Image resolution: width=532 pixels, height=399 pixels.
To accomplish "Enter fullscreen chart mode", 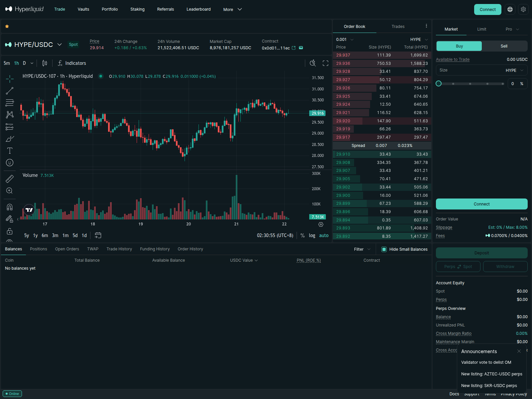I will pos(326,63).
